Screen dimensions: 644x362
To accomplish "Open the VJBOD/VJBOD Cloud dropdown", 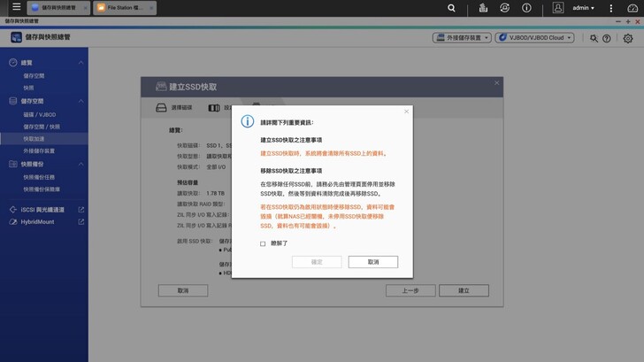I will (x=534, y=38).
